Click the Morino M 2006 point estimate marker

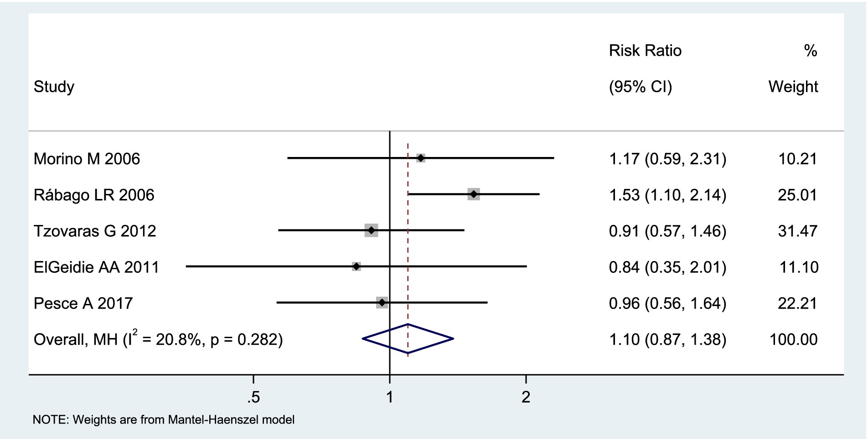[x=420, y=158]
